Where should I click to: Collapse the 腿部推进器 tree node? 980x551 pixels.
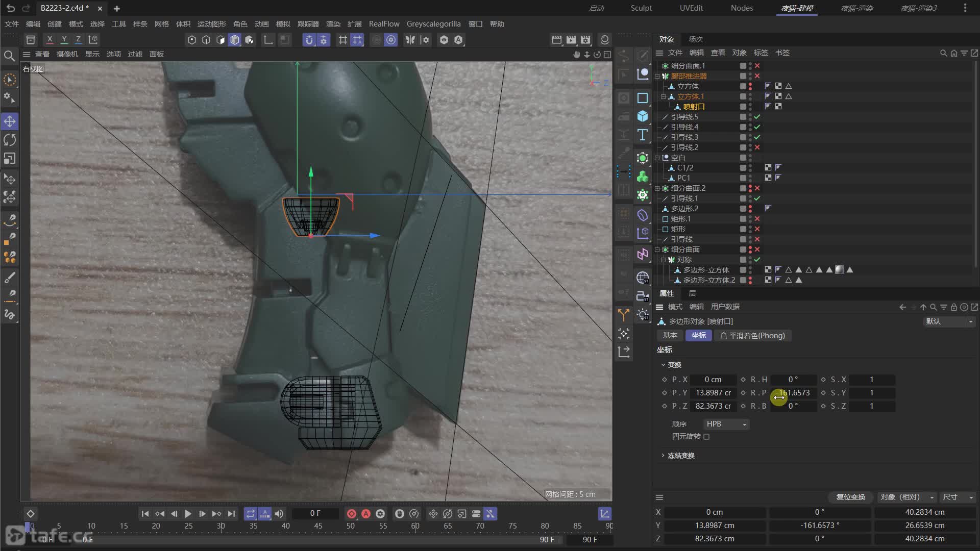(x=657, y=76)
